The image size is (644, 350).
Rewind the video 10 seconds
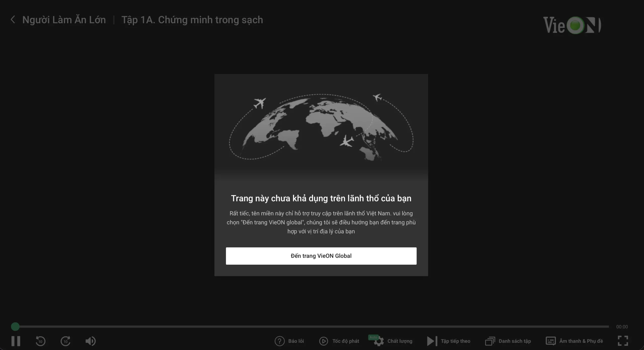tap(41, 341)
